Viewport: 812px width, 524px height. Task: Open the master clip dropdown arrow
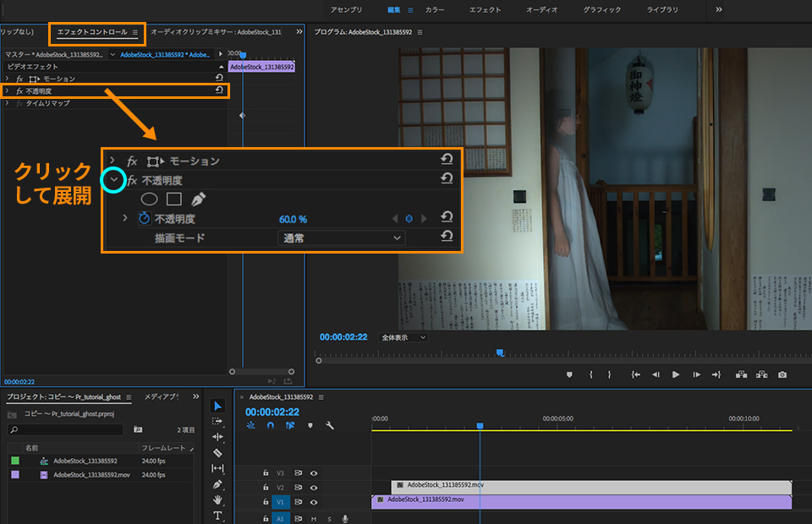pos(112,54)
